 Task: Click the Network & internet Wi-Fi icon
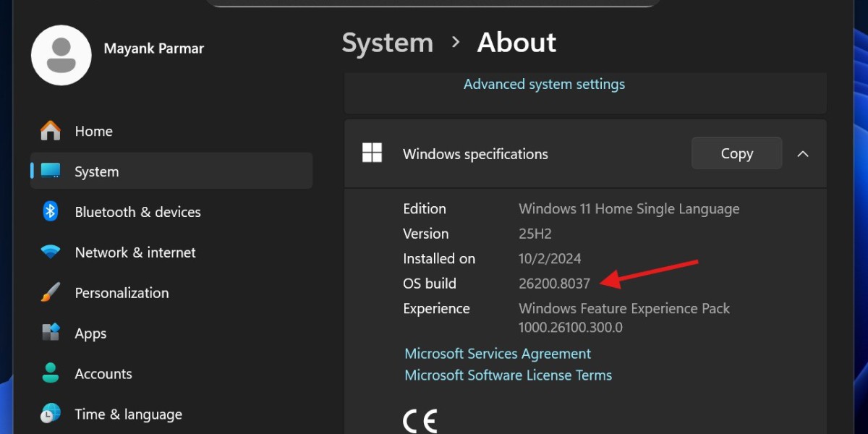[x=51, y=252]
